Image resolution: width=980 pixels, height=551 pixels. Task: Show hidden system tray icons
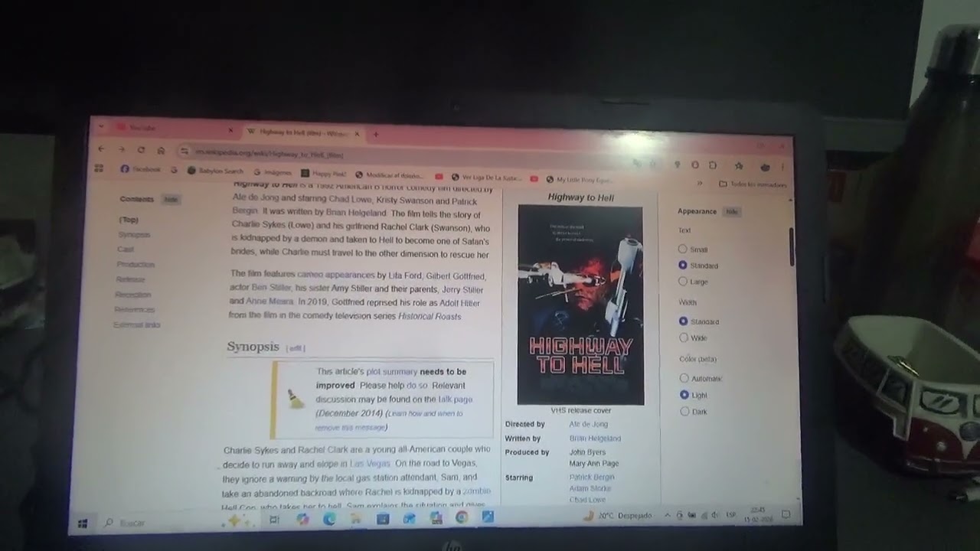click(667, 515)
